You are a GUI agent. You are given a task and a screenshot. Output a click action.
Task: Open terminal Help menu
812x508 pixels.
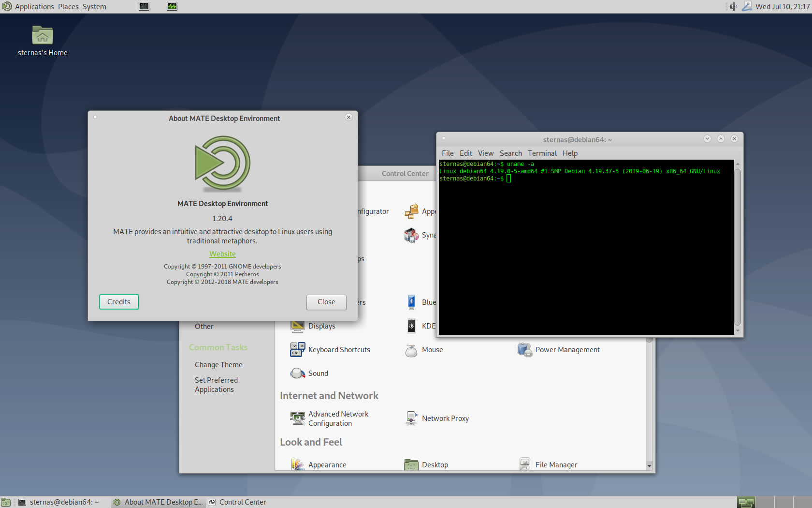(x=570, y=153)
